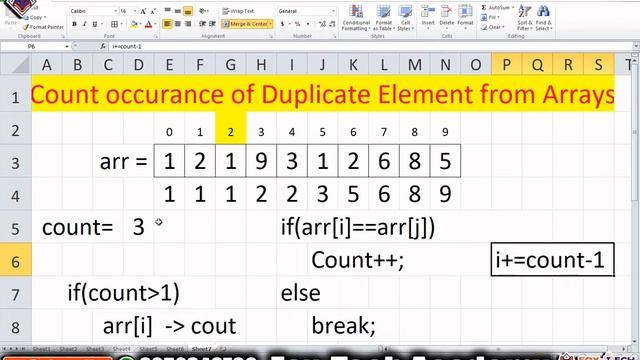Open Sort & Filter menu
The height and width of the screenshot is (360, 640).
pos(524,18)
